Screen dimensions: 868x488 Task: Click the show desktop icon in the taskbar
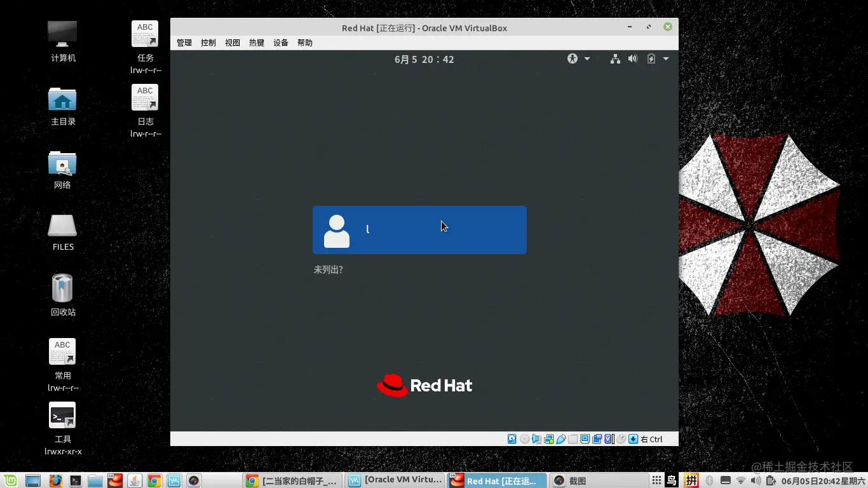tap(32, 480)
